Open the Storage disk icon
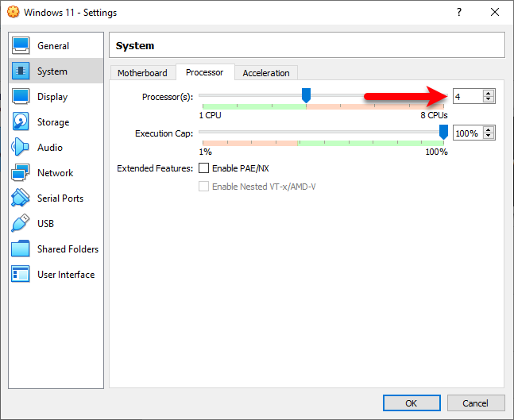514x420 pixels. [x=21, y=121]
